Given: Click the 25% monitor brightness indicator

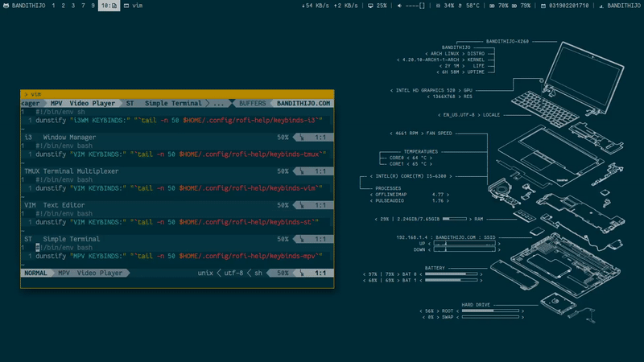Looking at the screenshot, I should click(x=377, y=6).
